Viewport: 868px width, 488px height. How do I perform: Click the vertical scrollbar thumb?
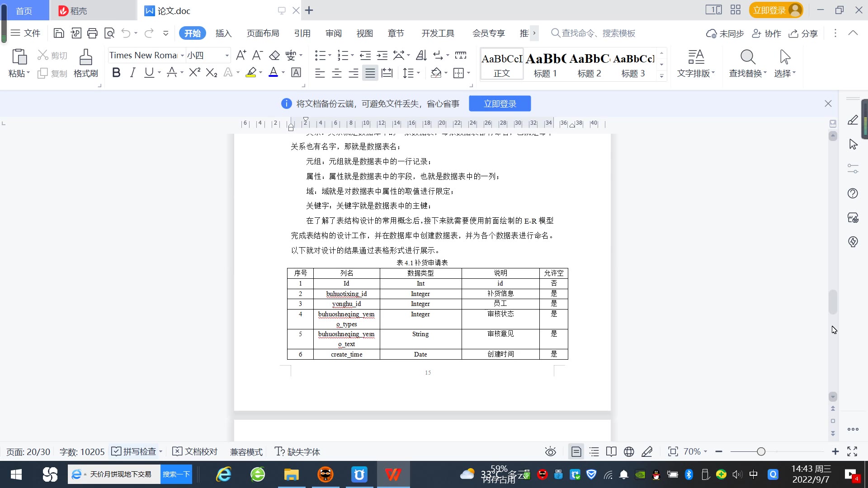(x=833, y=302)
